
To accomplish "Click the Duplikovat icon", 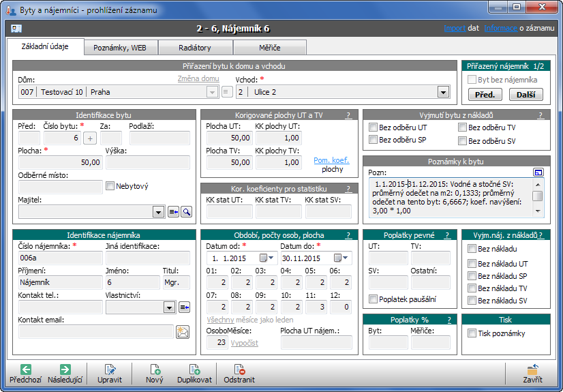I will 194,370.
